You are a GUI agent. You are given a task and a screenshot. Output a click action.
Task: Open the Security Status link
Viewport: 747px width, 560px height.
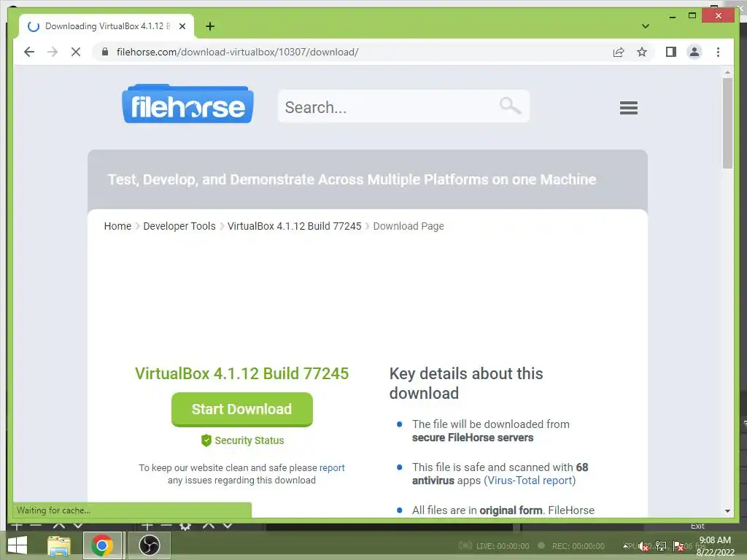point(242,440)
